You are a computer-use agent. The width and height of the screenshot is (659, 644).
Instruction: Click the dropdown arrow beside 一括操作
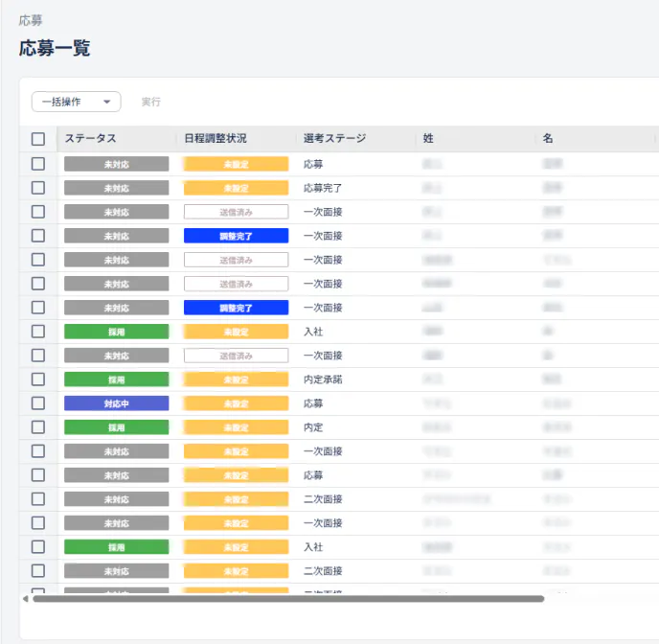pos(107,102)
